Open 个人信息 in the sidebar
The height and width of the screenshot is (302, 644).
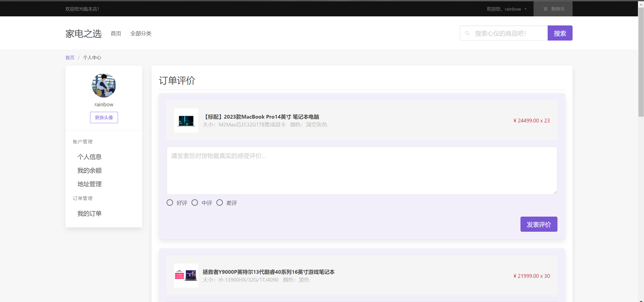tap(89, 157)
